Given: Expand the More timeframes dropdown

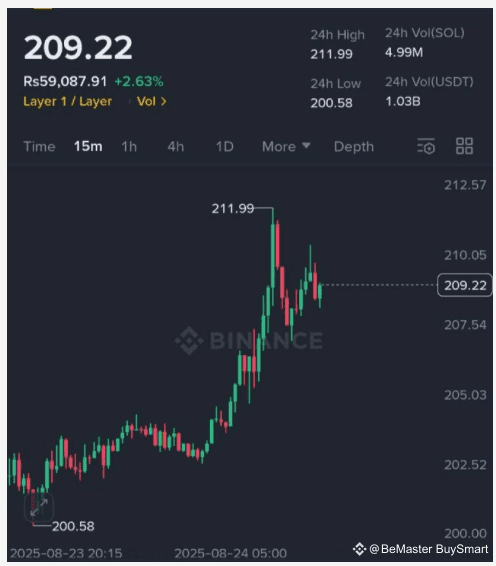Looking at the screenshot, I should click(x=286, y=147).
